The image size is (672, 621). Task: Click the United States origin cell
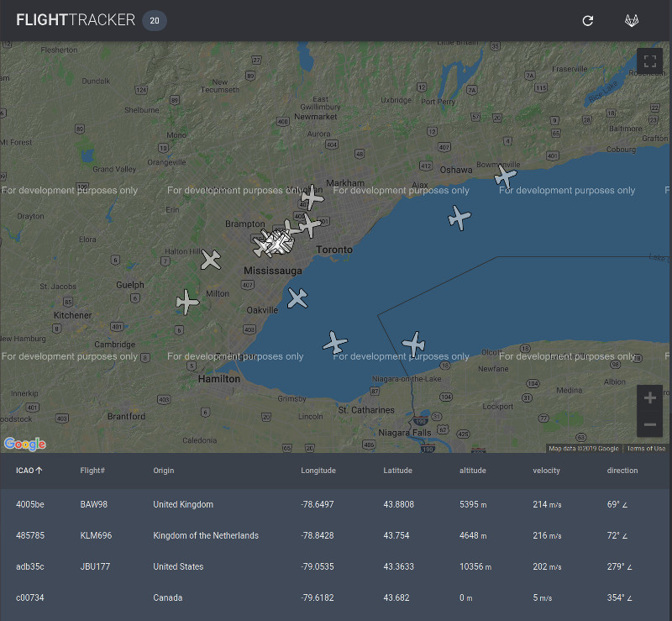pyautogui.click(x=178, y=566)
